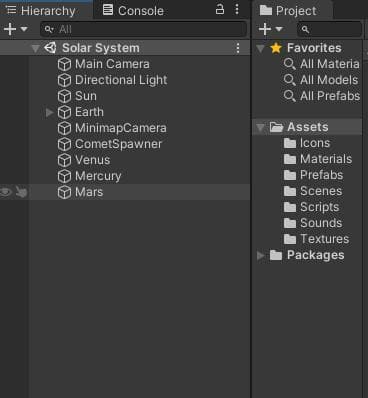Screen dimensions: 368x398
Task: Click the cube icon beside Mercury
Action: point(64,176)
